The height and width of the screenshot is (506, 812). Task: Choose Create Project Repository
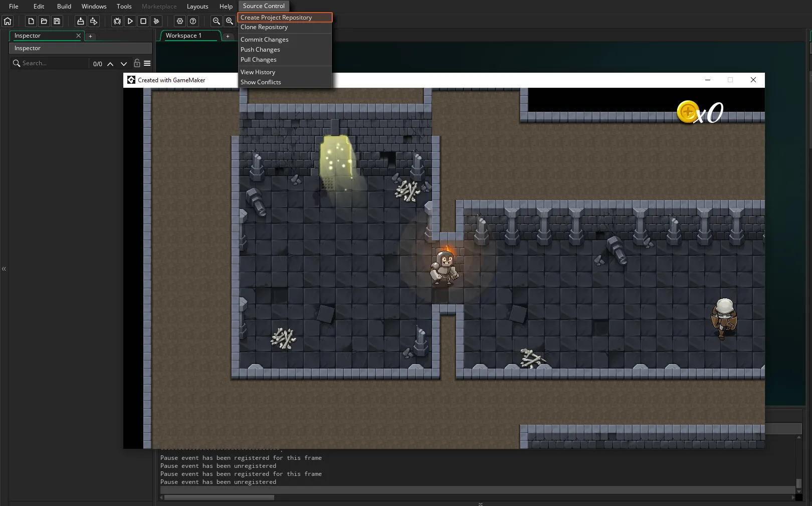275,17
